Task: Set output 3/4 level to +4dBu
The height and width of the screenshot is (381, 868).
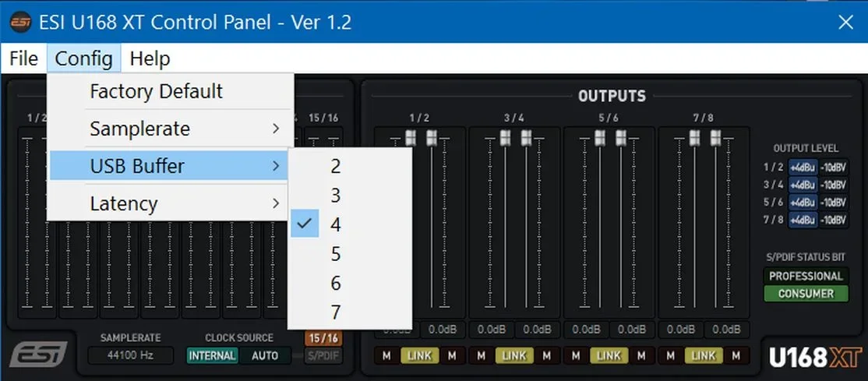Action: 803,185
